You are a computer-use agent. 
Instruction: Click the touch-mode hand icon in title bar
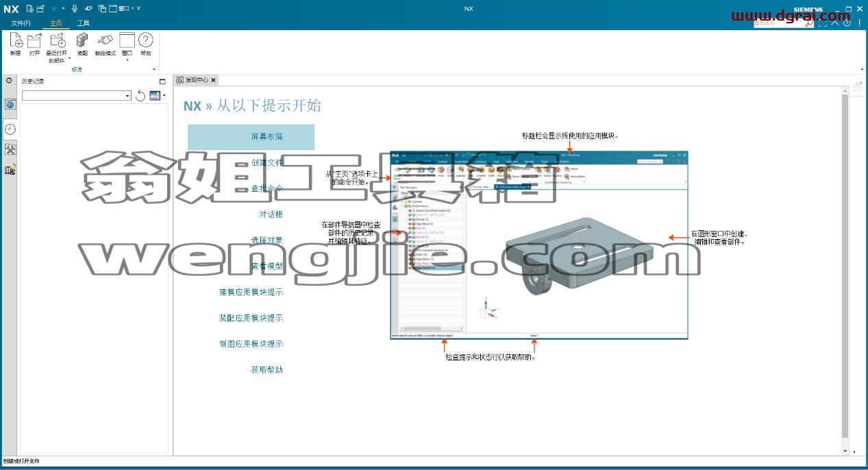[88, 8]
